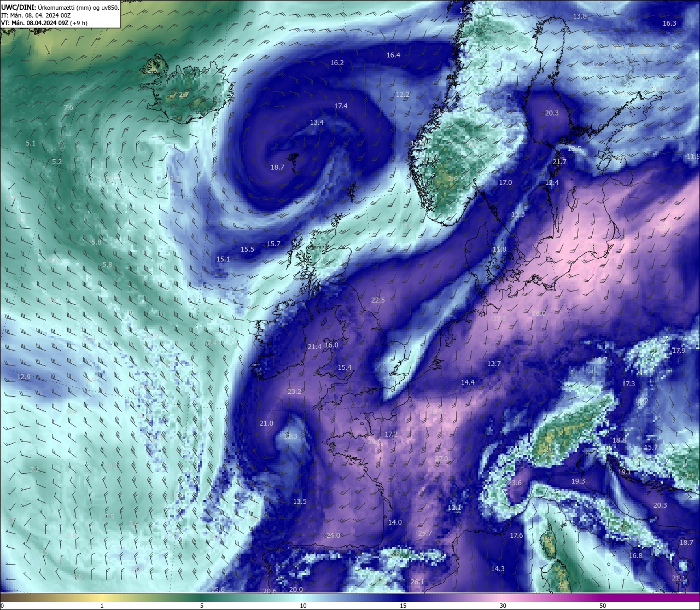Click the 12.9 value at the left edge
This screenshot has width=700, height=610.
[x=24, y=377]
